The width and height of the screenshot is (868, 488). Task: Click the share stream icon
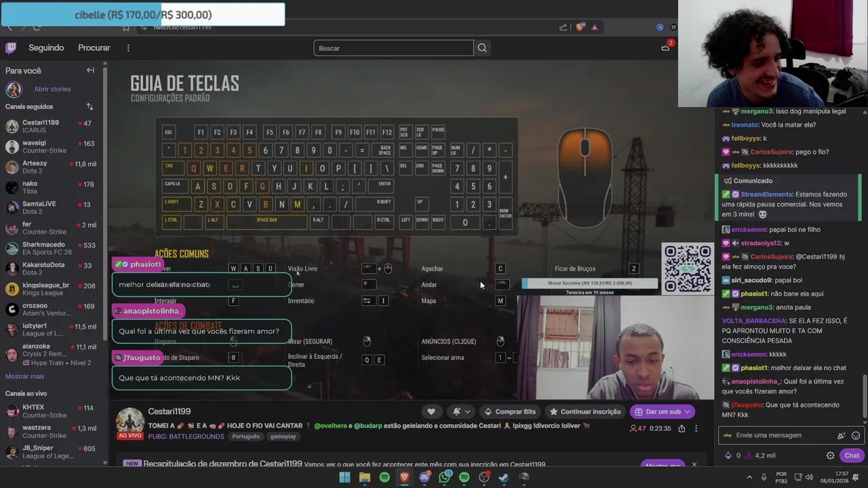(x=682, y=428)
